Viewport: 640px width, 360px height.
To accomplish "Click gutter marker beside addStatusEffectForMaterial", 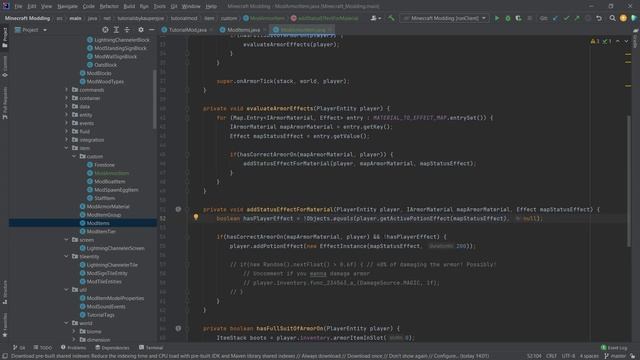I will tap(178, 209).
